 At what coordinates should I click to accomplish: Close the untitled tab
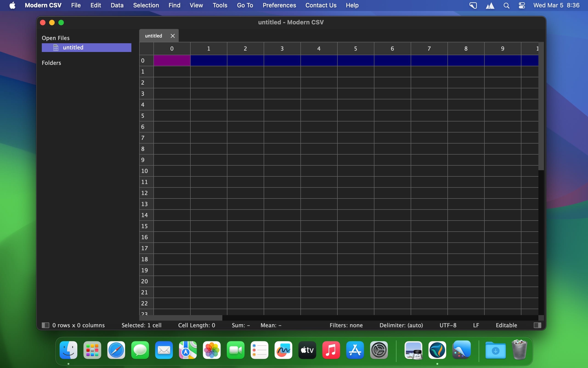[172, 36]
